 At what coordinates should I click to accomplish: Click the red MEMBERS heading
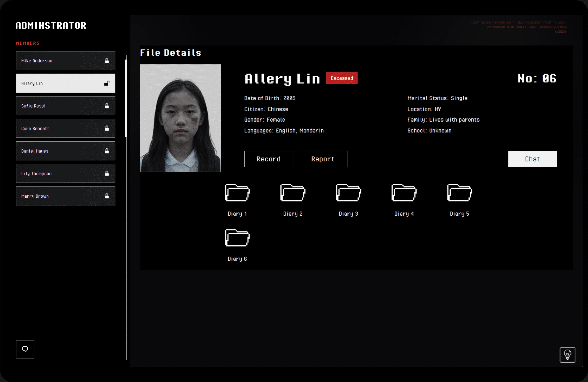28,43
